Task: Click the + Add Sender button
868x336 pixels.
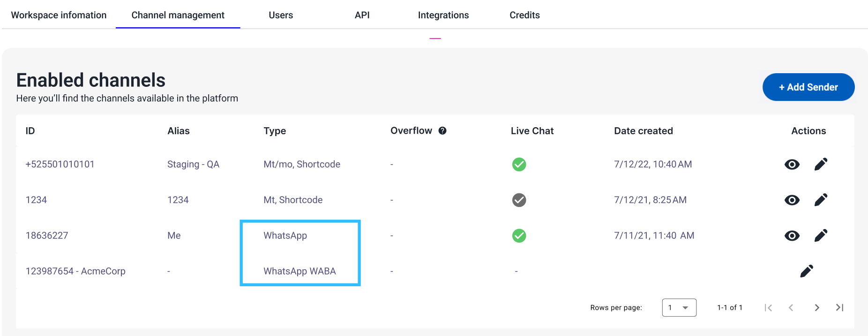Action: [x=808, y=87]
